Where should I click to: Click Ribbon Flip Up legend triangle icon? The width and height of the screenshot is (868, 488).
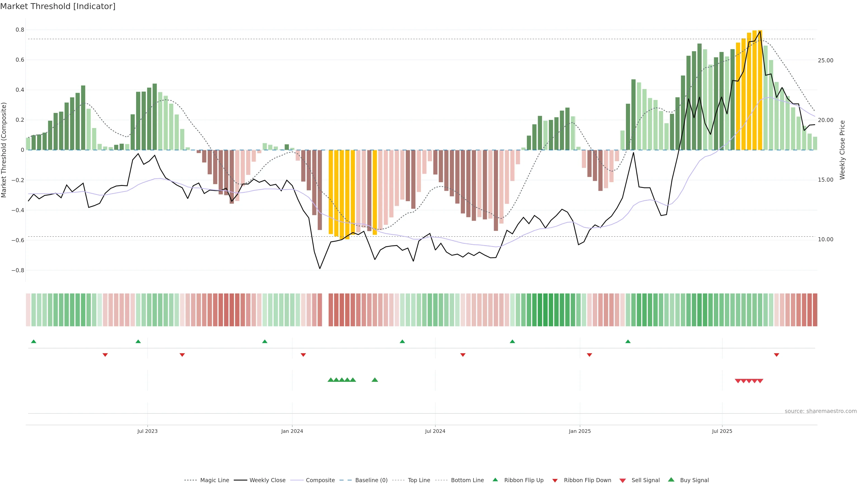coord(495,480)
